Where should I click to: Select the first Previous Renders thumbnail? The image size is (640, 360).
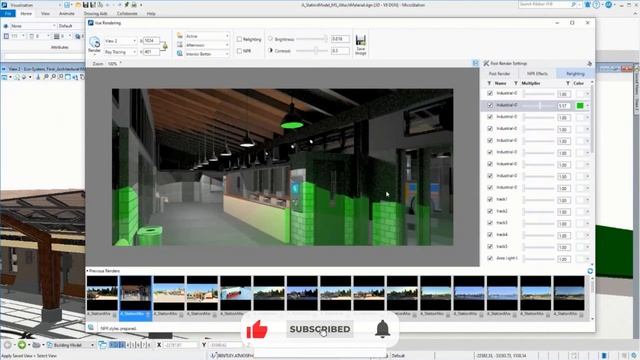(x=102, y=293)
